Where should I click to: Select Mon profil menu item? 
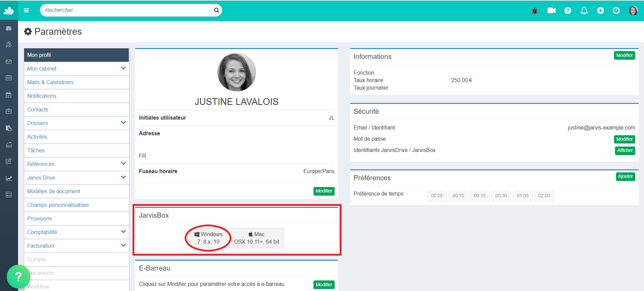click(76, 55)
